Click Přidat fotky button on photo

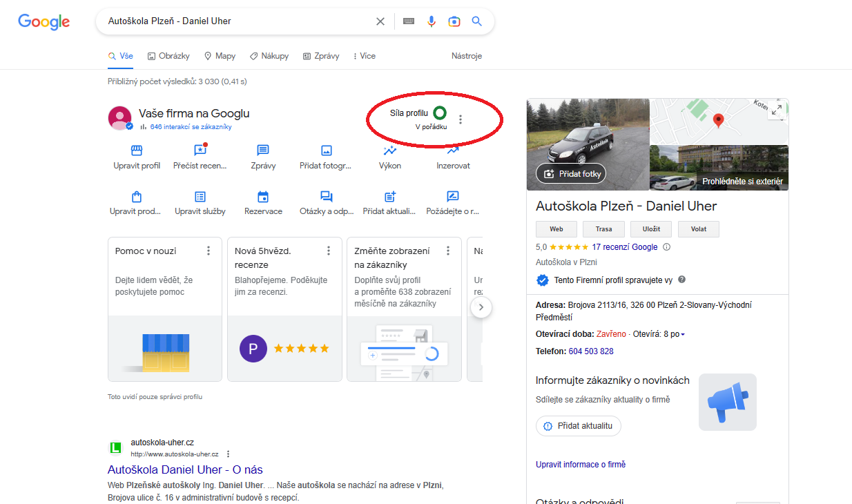pyautogui.click(x=571, y=174)
